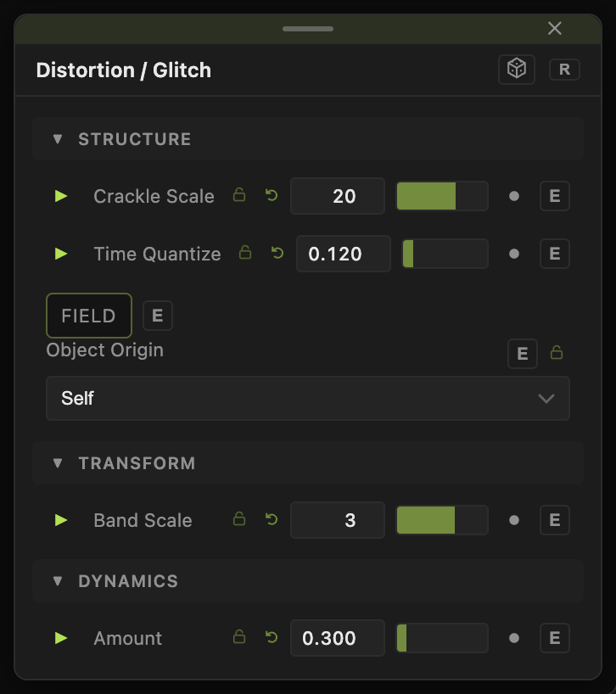This screenshot has height=694, width=616.
Task: Expand the Time Quantize green play arrow
Action: [60, 254]
